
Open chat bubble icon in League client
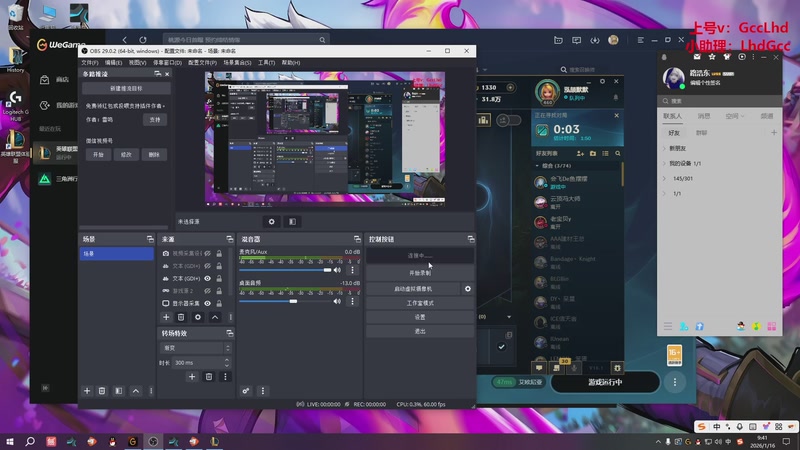pos(539,368)
